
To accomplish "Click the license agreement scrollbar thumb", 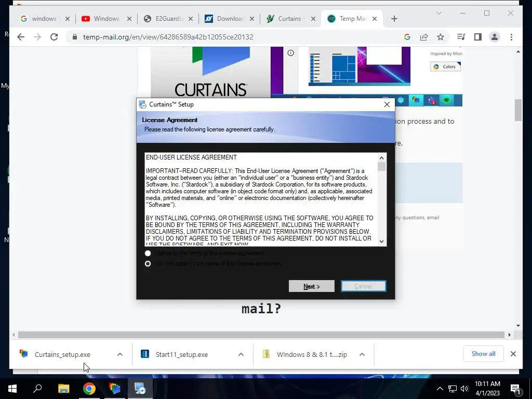I will click(x=382, y=167).
